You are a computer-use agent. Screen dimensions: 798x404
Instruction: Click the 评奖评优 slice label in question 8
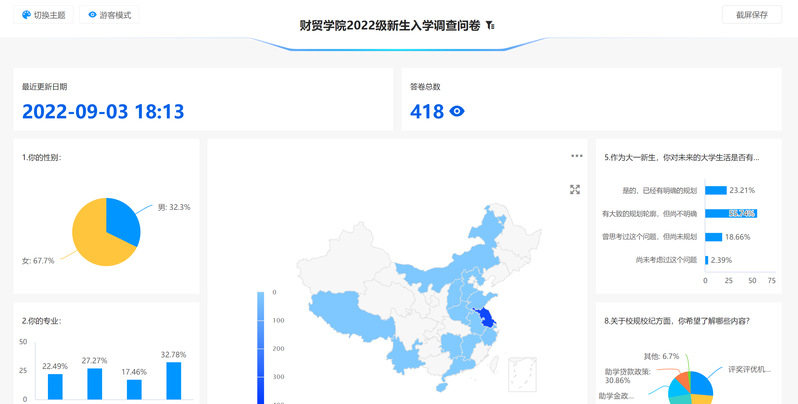[749, 369]
